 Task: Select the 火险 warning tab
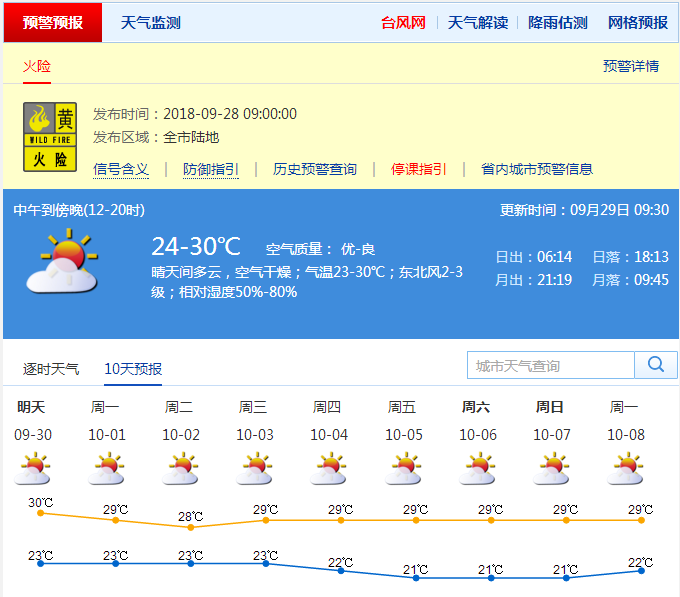pyautogui.click(x=37, y=66)
